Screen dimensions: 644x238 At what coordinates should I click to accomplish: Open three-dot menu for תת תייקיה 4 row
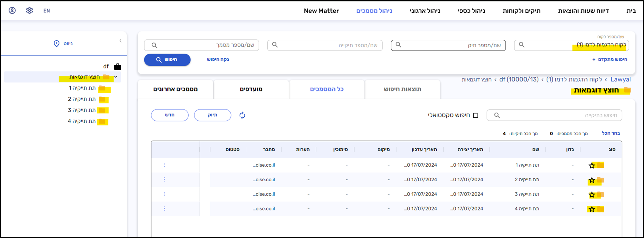coord(164,209)
